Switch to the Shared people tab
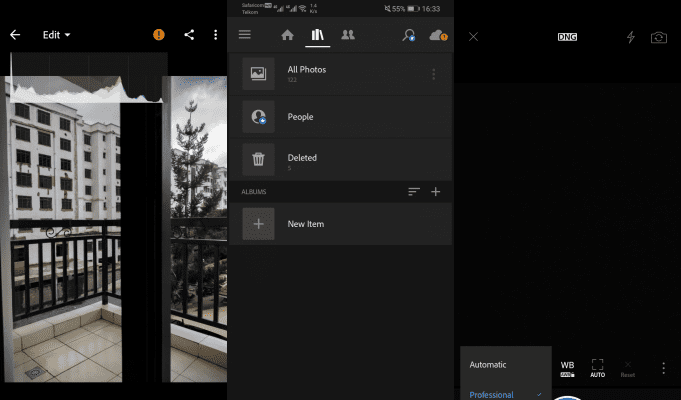The image size is (681, 400). click(x=348, y=35)
